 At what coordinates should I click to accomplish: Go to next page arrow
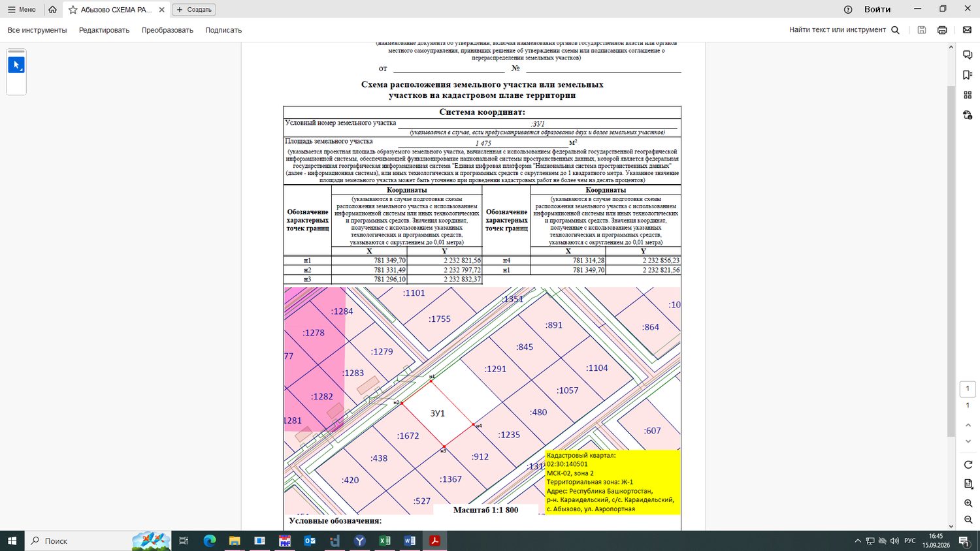pyautogui.click(x=968, y=441)
